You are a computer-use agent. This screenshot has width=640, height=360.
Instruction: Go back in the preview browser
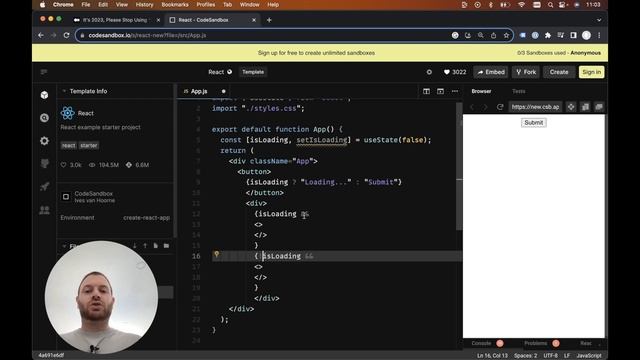click(472, 107)
